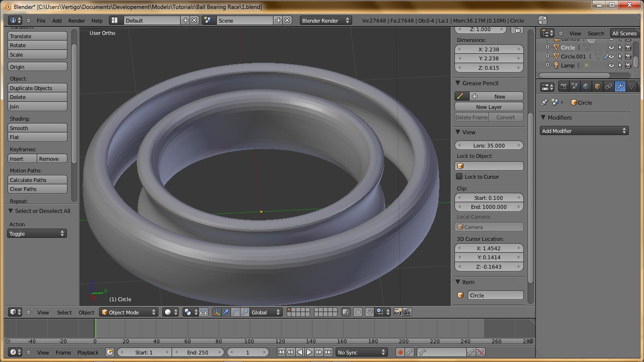Open the Object Constraints chain icon
The image size is (644, 362).
609,87
